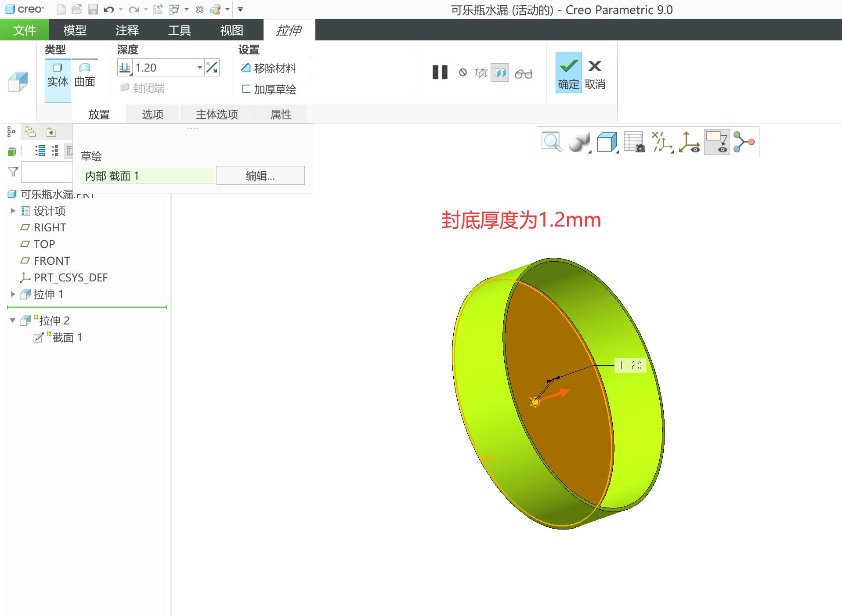Screen dimensions: 842x616
Task: Pause the extrude tool
Action: (440, 72)
